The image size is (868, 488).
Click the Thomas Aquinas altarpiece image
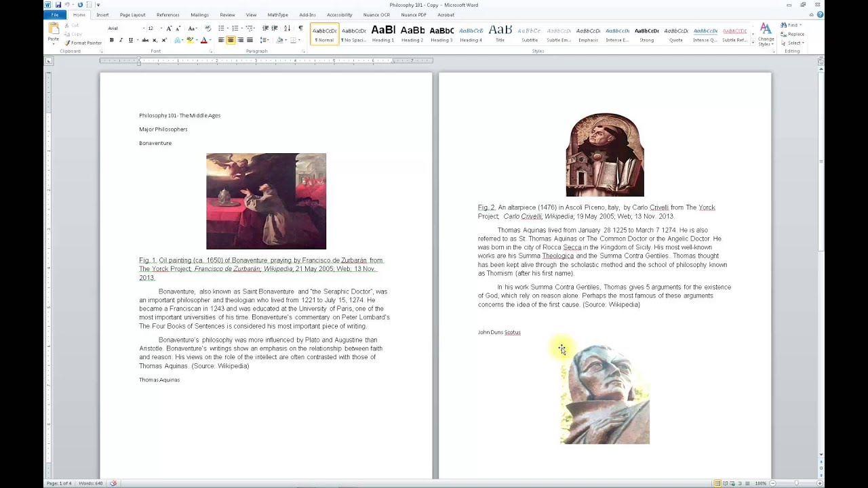coord(605,155)
